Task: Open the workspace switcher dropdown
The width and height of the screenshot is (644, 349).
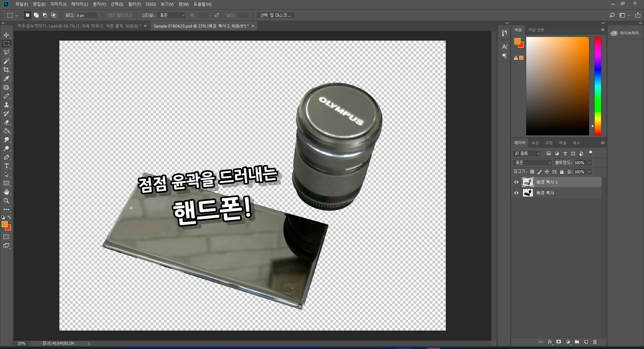Action: (x=624, y=15)
